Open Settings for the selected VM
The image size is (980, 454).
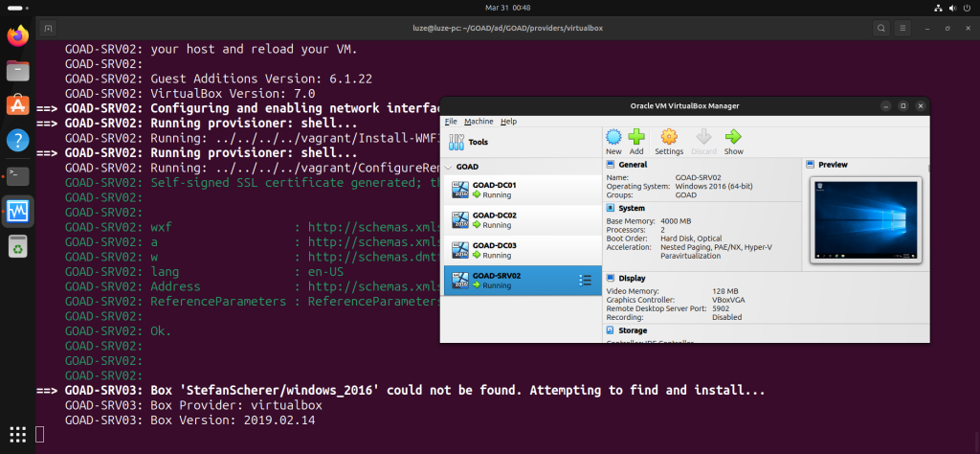tap(669, 141)
